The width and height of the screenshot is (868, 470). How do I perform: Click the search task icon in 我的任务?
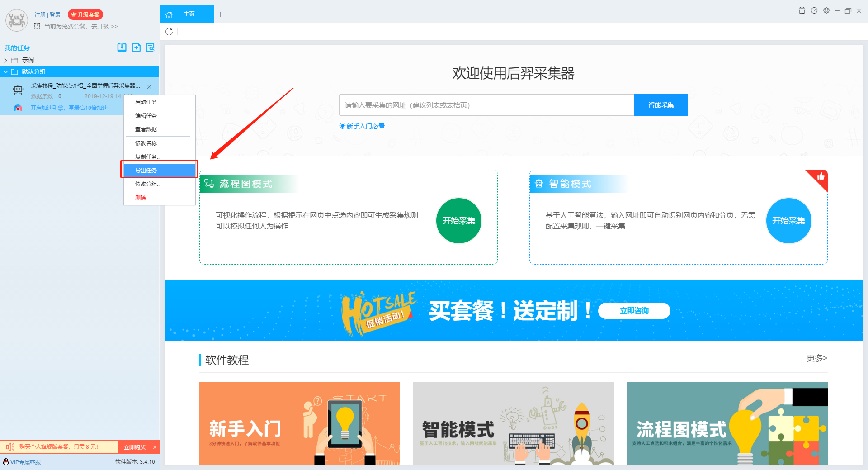coord(150,47)
